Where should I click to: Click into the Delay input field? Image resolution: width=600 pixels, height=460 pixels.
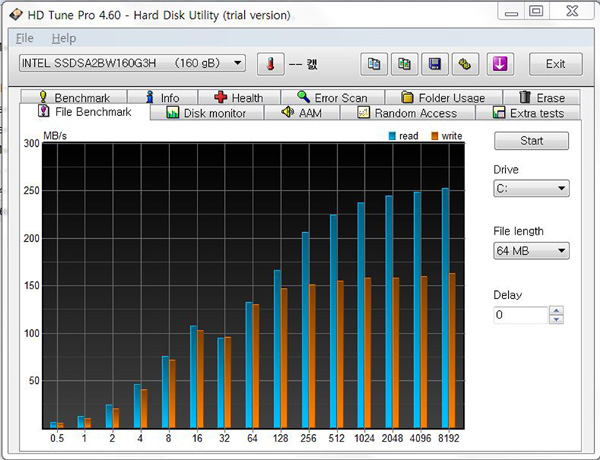click(521, 315)
